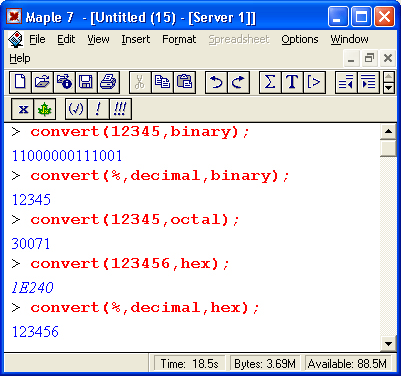Open the Edit menu
This screenshot has height=376, width=401.
66,39
